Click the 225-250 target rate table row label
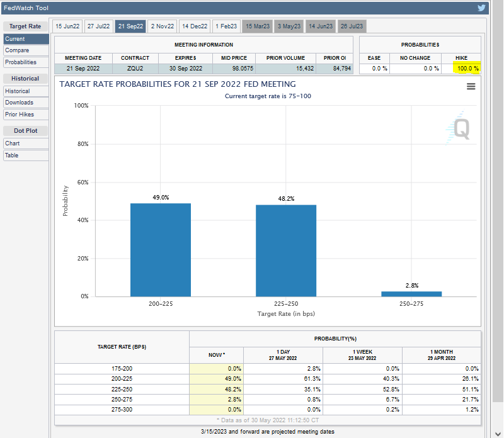 pyautogui.click(x=122, y=390)
